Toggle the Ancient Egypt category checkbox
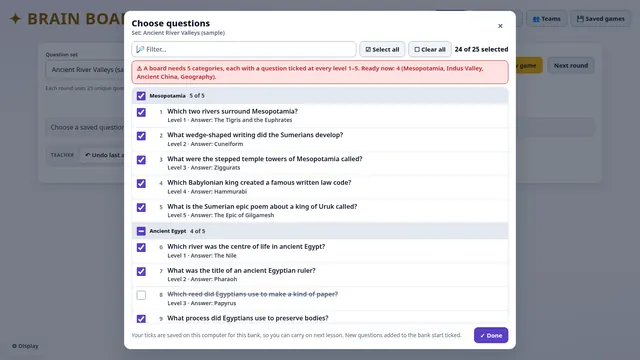640x360 pixels. [x=141, y=231]
